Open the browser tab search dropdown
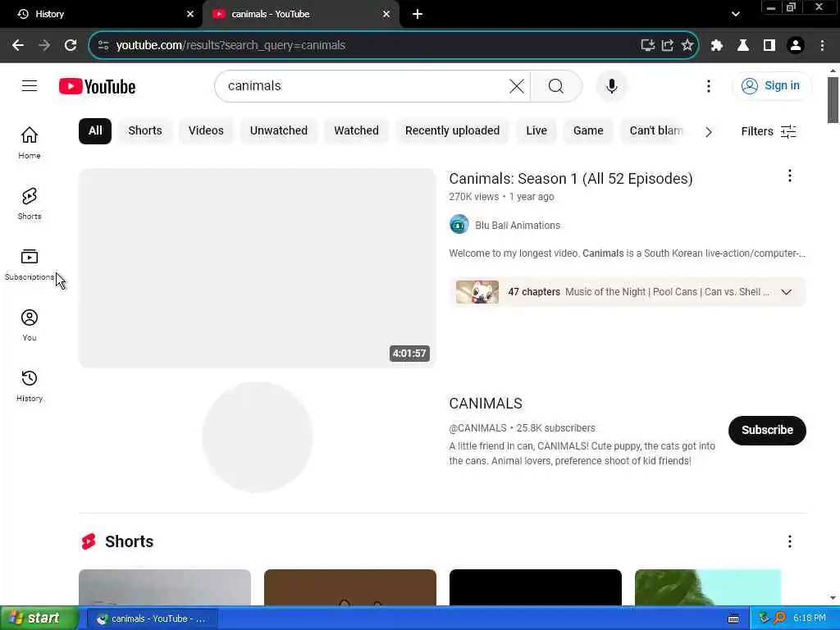Viewport: 840px width, 630px height. click(x=736, y=14)
